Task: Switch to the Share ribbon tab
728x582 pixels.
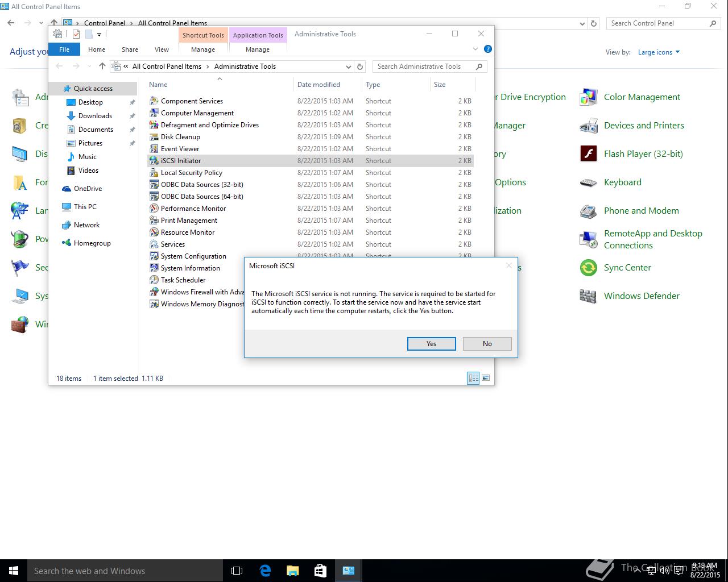Action: point(130,49)
